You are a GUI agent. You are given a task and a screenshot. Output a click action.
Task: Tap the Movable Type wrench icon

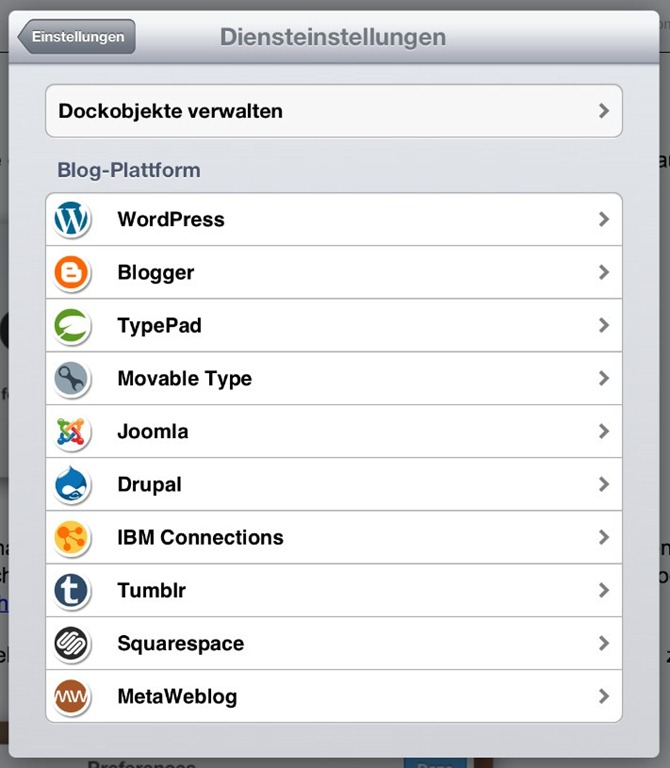coord(72,378)
